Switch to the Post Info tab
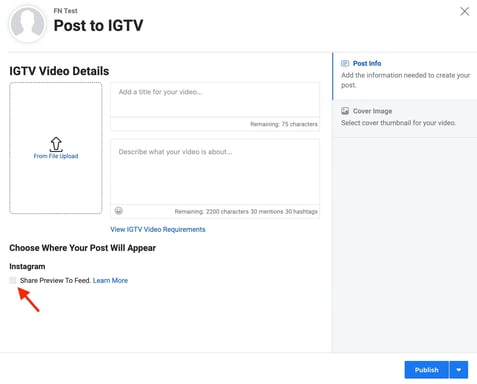477x384 pixels. [x=405, y=76]
